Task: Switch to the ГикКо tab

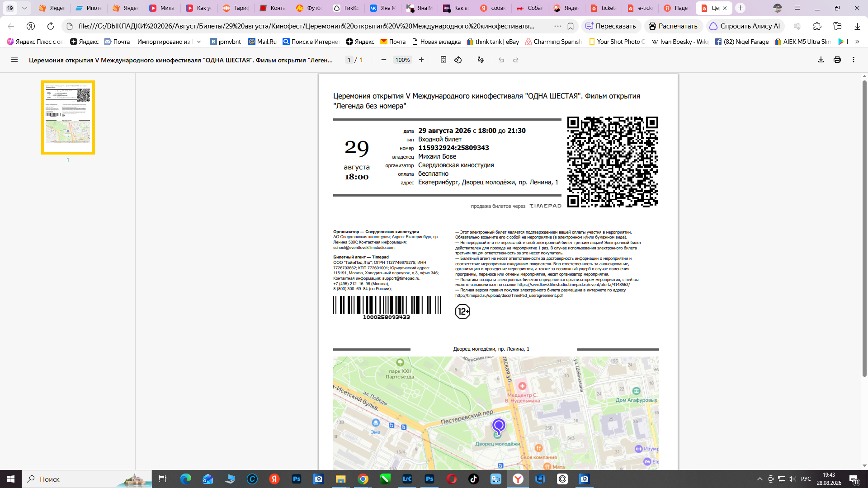Action: [x=346, y=8]
